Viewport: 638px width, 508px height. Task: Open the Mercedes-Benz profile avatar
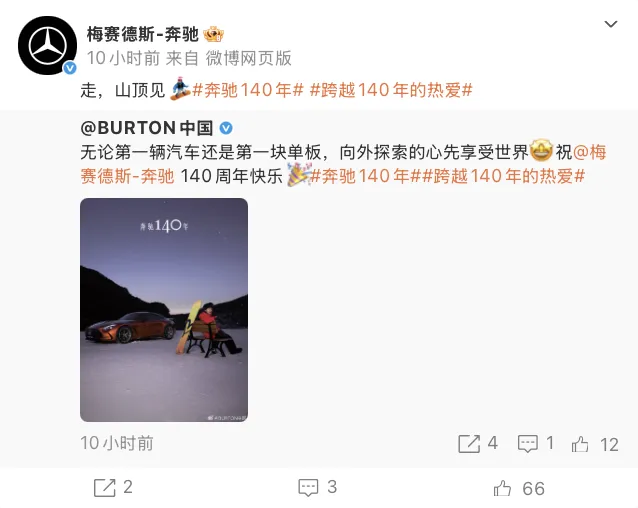pos(48,46)
